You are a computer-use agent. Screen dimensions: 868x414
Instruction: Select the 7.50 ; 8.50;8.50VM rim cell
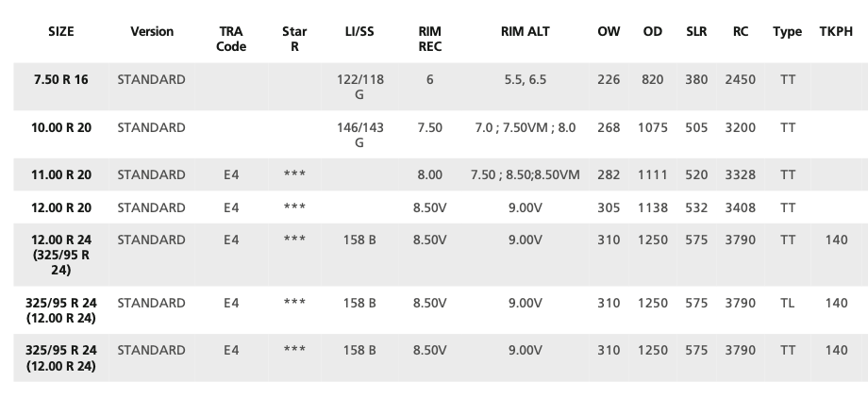click(525, 174)
